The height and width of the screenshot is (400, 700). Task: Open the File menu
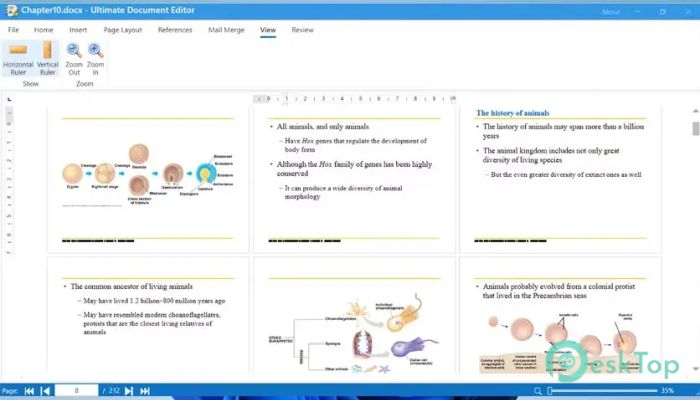coord(13,30)
